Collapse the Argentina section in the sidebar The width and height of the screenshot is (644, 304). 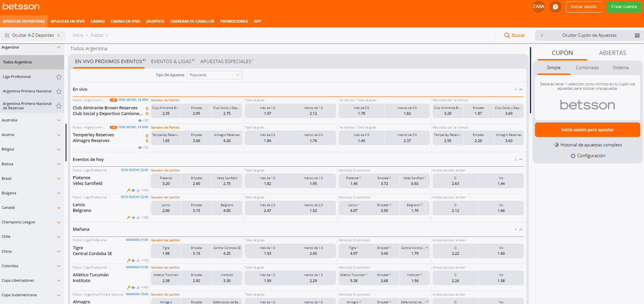59,48
